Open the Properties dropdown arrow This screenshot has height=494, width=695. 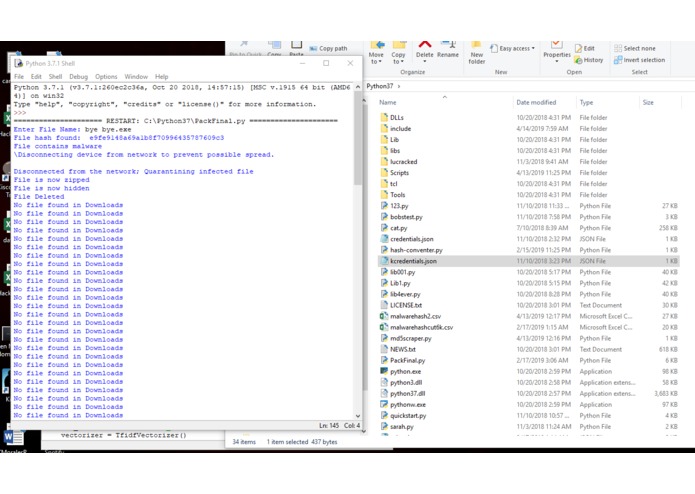557,61
